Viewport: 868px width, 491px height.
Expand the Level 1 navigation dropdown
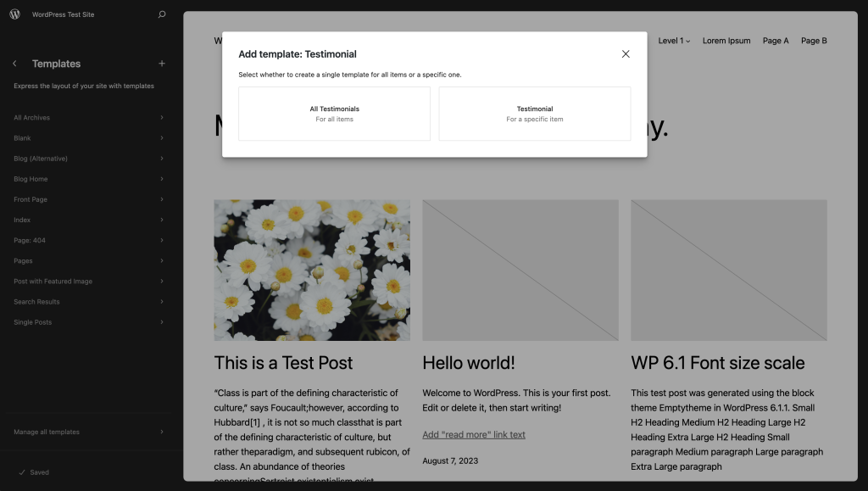675,41
